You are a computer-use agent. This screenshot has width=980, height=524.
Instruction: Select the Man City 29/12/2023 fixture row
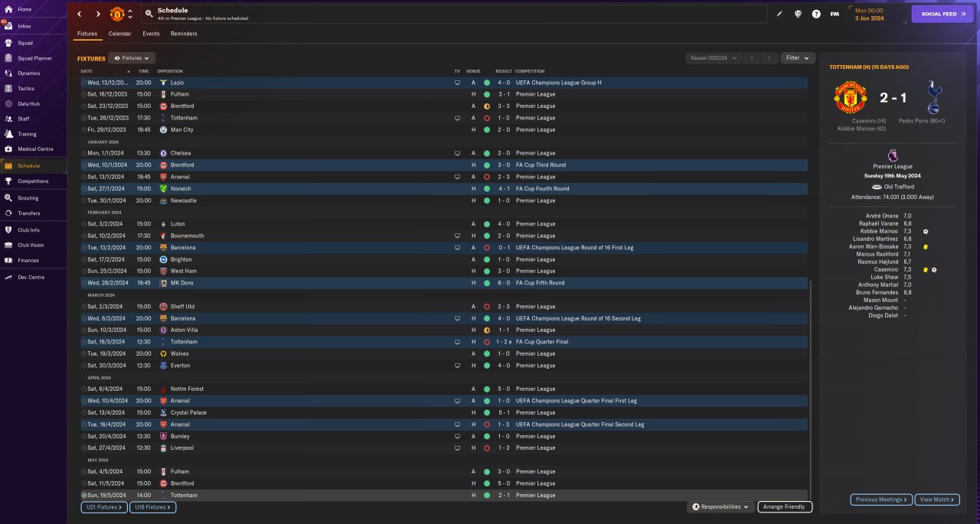[x=443, y=130]
